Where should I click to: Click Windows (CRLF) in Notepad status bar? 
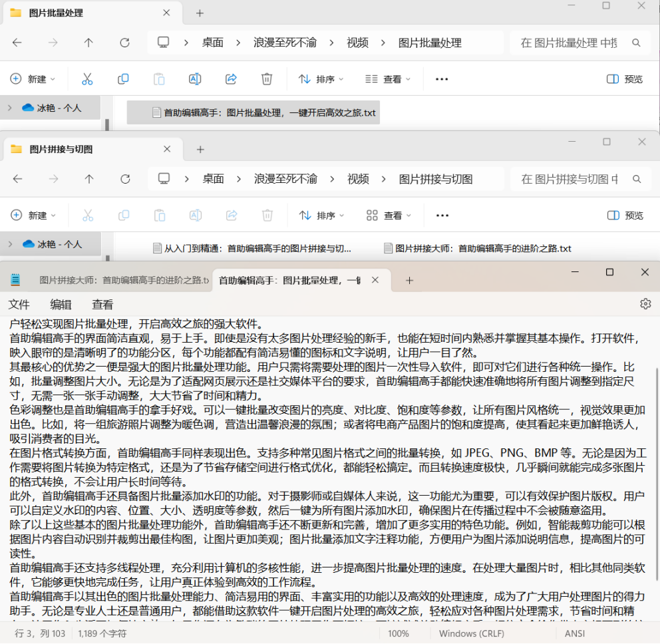(x=472, y=633)
